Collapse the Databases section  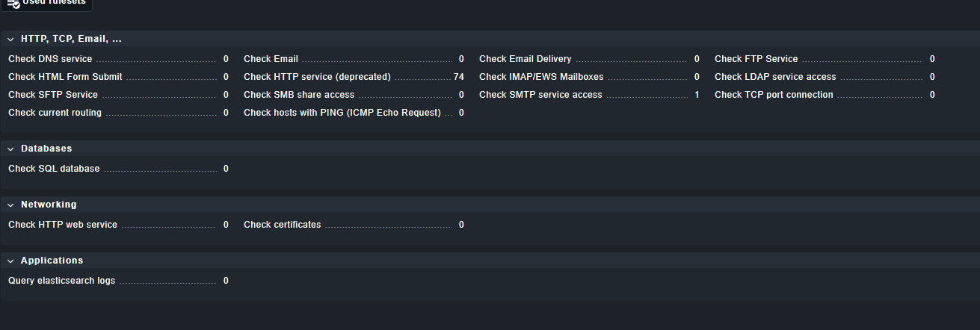click(10, 149)
